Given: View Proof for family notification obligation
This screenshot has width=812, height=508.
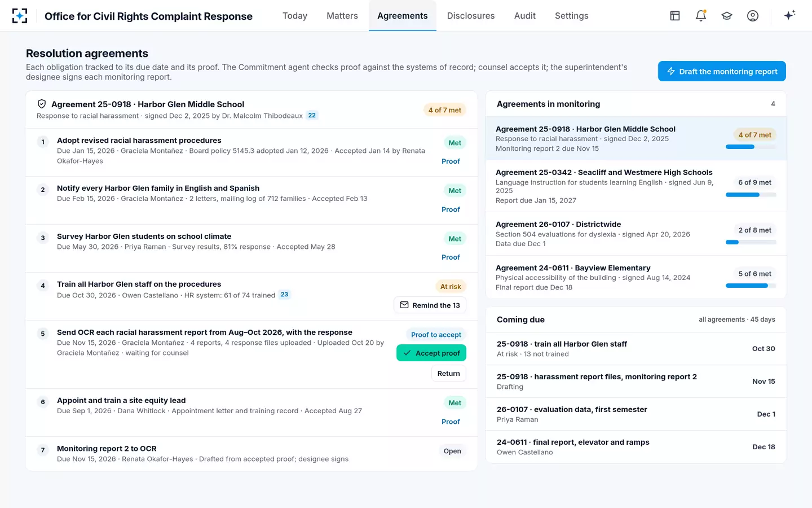Looking at the screenshot, I should tap(451, 209).
